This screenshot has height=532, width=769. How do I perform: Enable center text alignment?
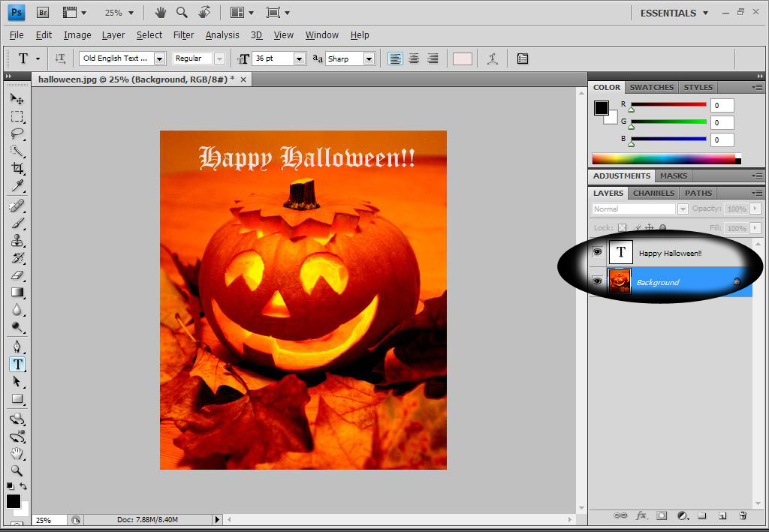414,59
